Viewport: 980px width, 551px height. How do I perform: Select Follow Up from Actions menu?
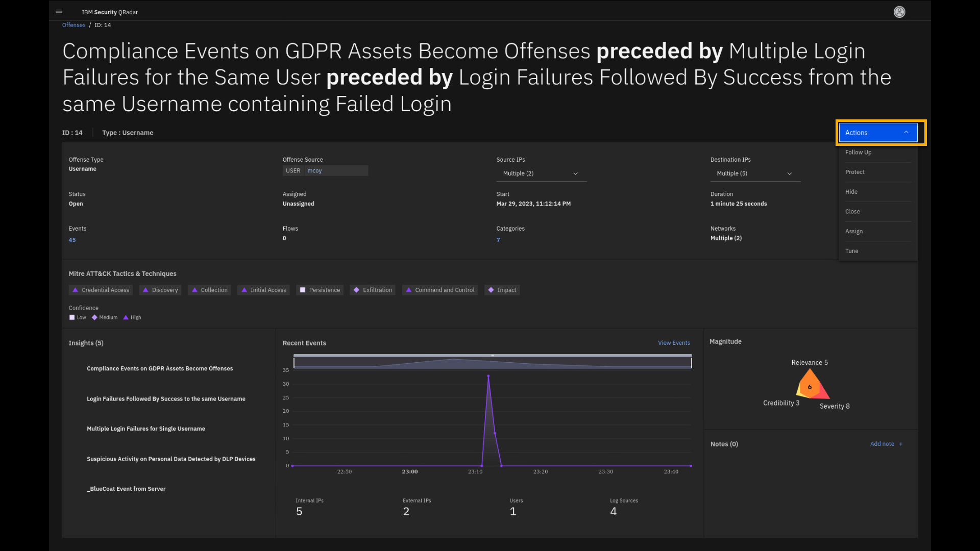[x=859, y=153]
